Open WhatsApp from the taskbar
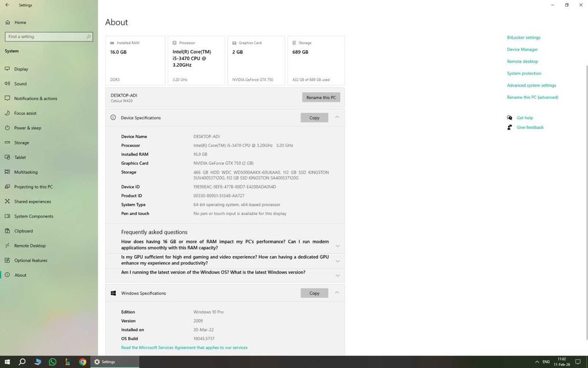 pyautogui.click(x=52, y=362)
